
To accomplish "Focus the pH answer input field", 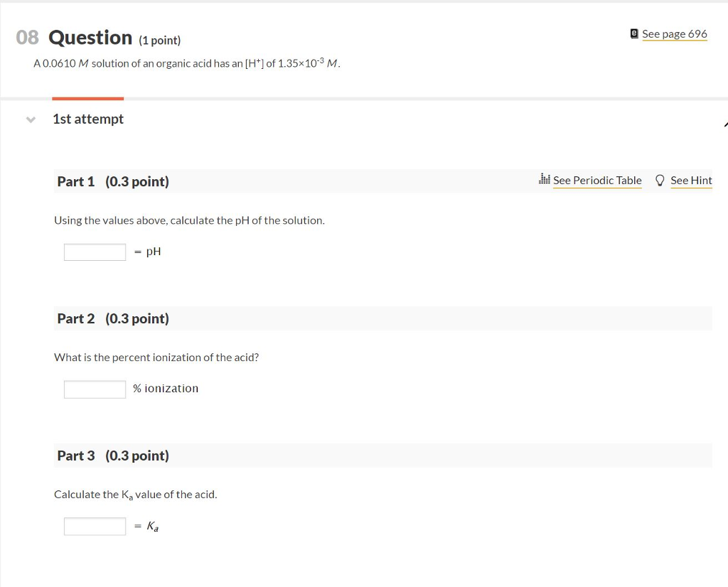I will coord(95,252).
